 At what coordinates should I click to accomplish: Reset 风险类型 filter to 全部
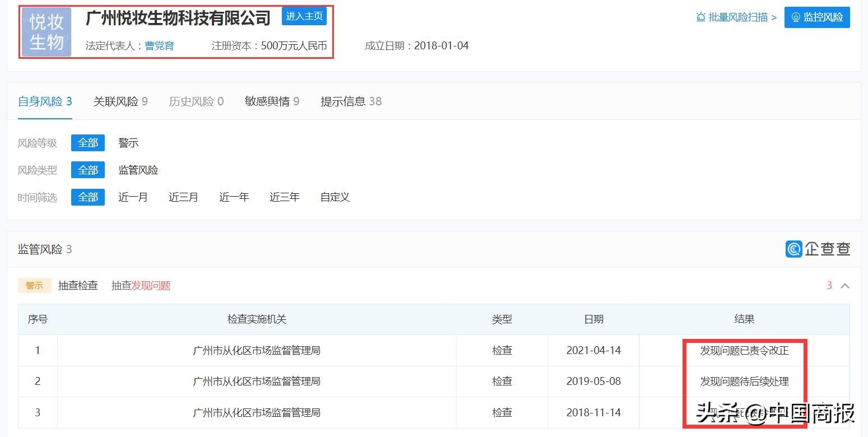(87, 170)
